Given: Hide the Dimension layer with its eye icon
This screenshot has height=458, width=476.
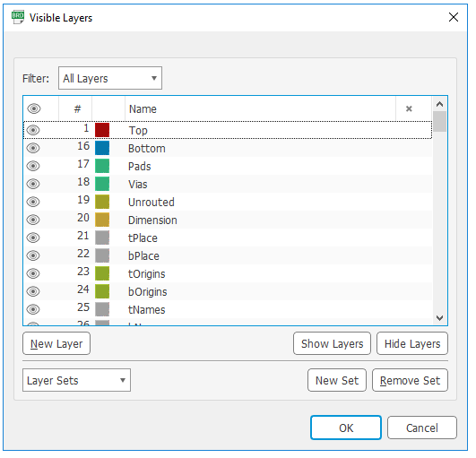Looking at the screenshot, I should click(33, 220).
